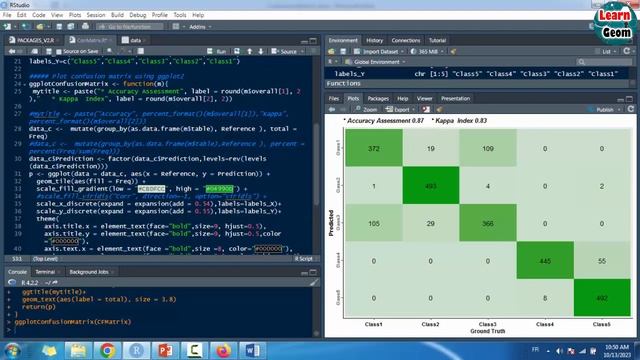Viewport: 640px width, 360px height.
Task: Save the script in source editor toolbar
Action: click(49, 51)
